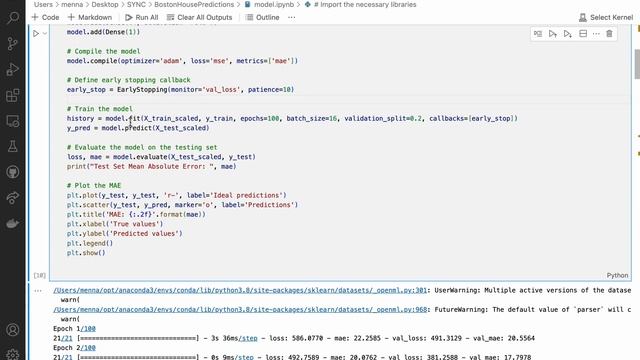Open more notebook toolbar actions
This screenshot has height=360, width=640.
[291, 17]
